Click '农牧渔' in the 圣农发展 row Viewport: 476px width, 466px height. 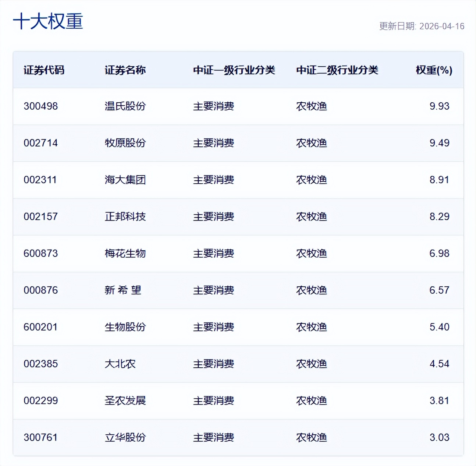click(312, 400)
